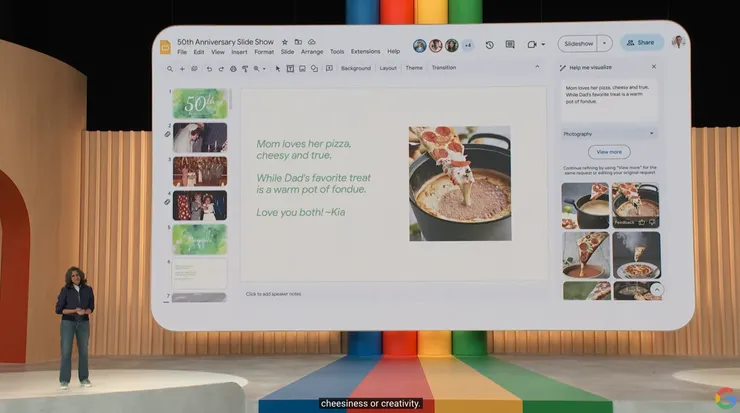This screenshot has height=413, width=740.
Task: Give thumbs down feedback on image
Action: [652, 222]
